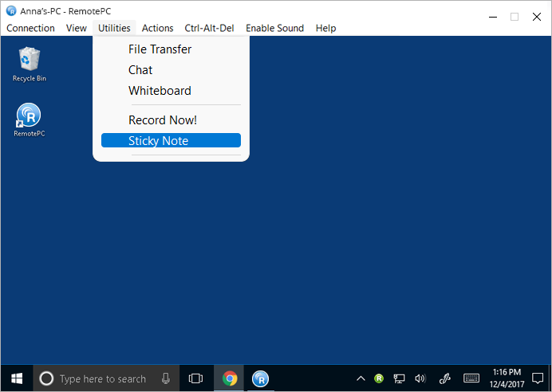Open the Action Center notification icon

538,378
